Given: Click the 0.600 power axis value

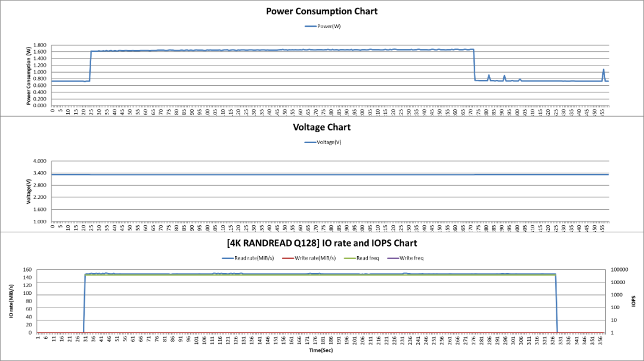Looking at the screenshot, I should coord(40,85).
